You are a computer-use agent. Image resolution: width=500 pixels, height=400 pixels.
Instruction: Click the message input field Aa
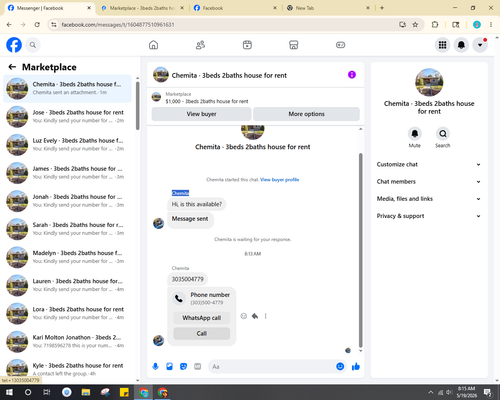coord(272,367)
